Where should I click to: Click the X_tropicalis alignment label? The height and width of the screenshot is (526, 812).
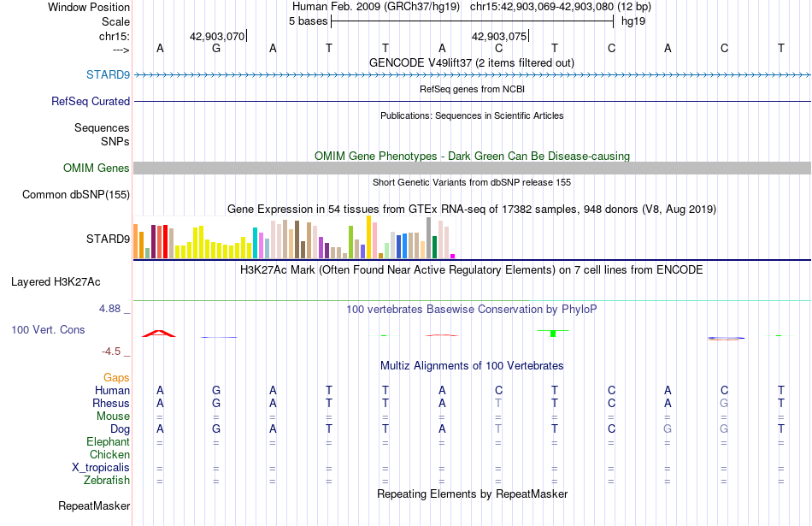(x=101, y=468)
